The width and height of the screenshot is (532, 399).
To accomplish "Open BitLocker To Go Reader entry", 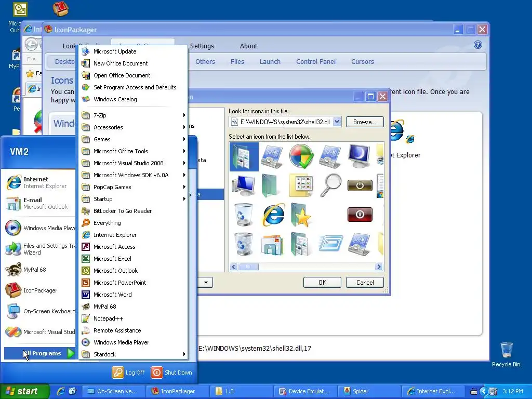I will (133, 211).
